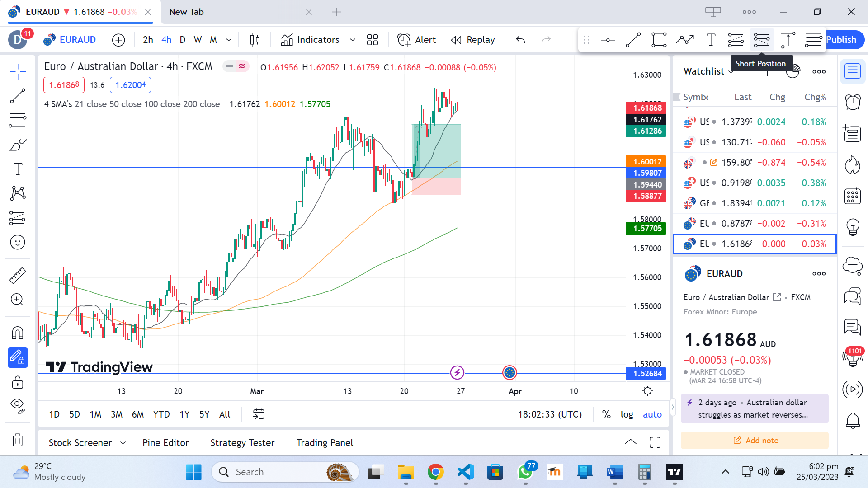This screenshot has width=868, height=488.
Task: Toggle auto scale
Action: click(x=652, y=414)
